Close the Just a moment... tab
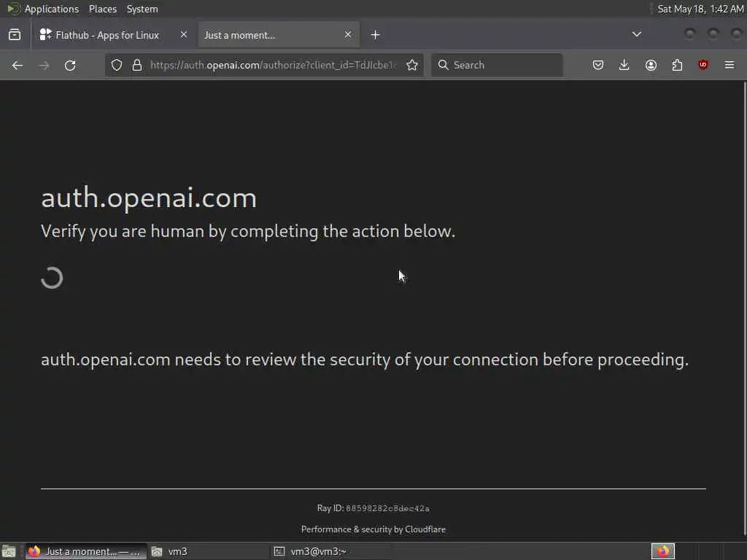This screenshot has width=747, height=560. click(348, 34)
